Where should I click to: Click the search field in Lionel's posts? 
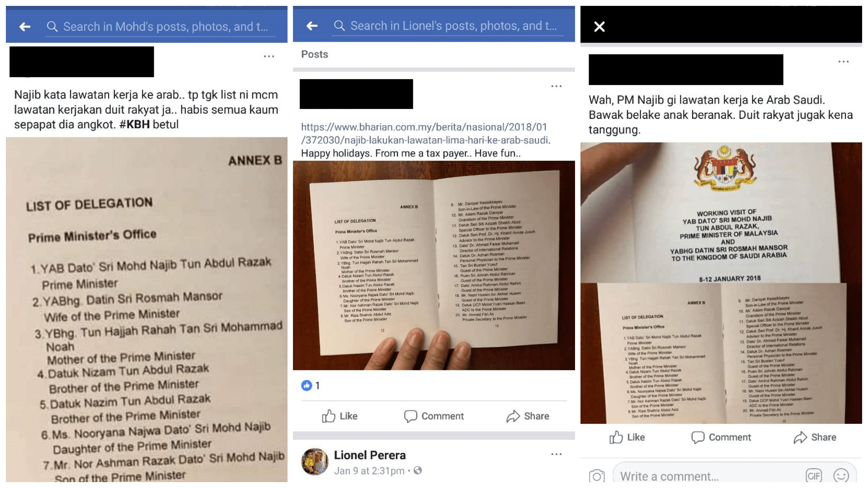[448, 26]
